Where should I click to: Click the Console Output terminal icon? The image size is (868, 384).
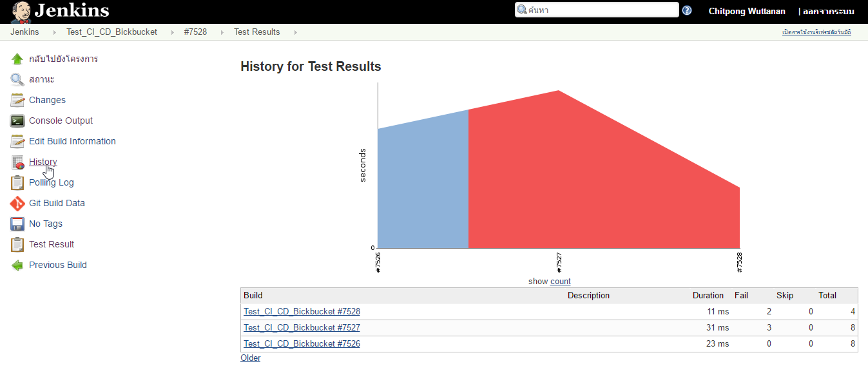pyautogui.click(x=17, y=120)
